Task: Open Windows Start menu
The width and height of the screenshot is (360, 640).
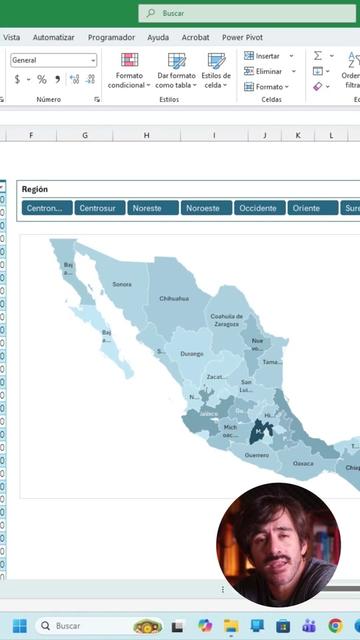Action: tap(19, 626)
